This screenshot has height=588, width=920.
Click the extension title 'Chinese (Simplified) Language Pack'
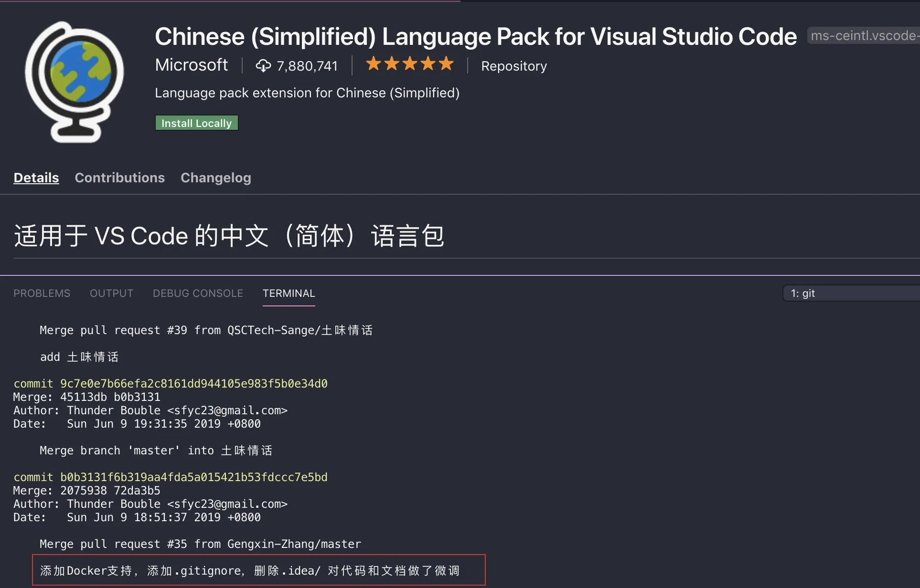475,37
